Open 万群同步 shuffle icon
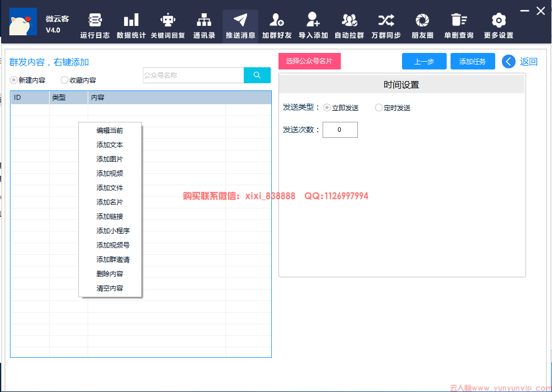This screenshot has height=392, width=552. coord(386,20)
